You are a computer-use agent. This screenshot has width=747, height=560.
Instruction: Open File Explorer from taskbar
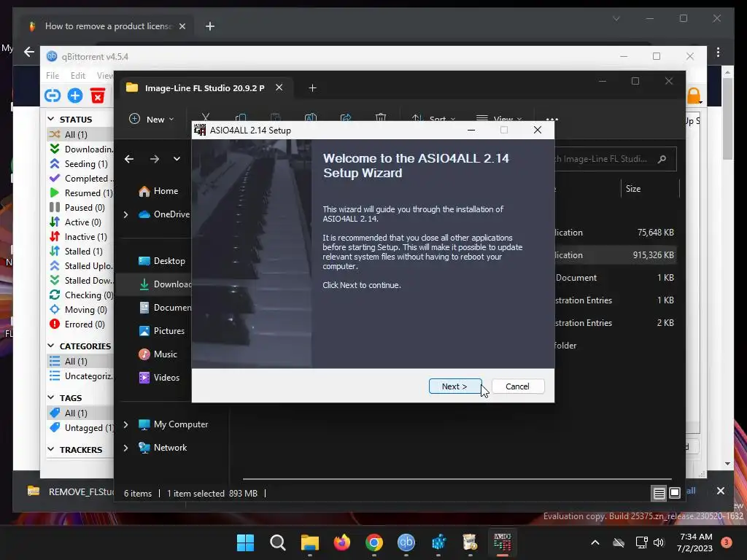(309, 542)
